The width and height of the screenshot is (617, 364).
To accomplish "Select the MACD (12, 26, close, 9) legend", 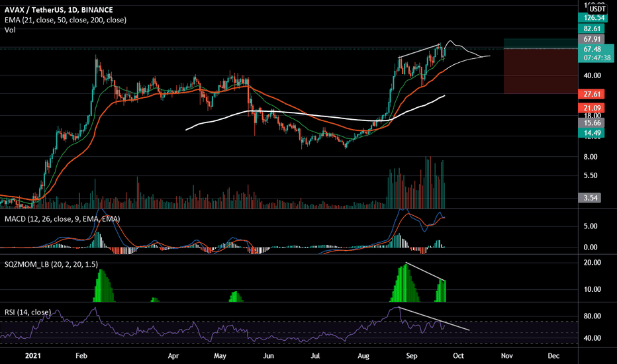I will pos(62,219).
